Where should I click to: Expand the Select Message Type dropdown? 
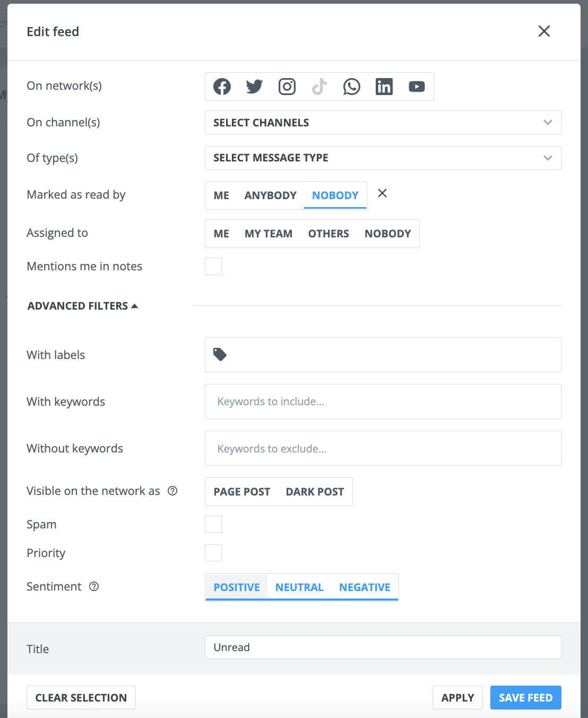pos(383,158)
